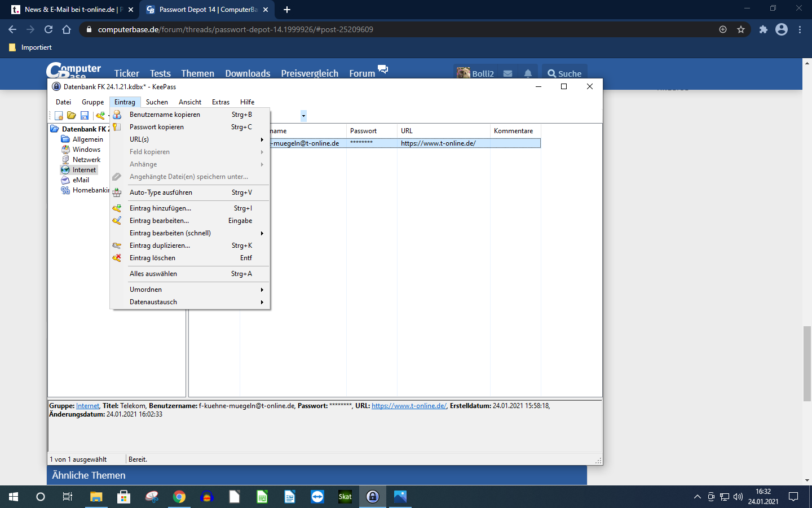Click the eMail envelope group icon

click(x=65, y=180)
